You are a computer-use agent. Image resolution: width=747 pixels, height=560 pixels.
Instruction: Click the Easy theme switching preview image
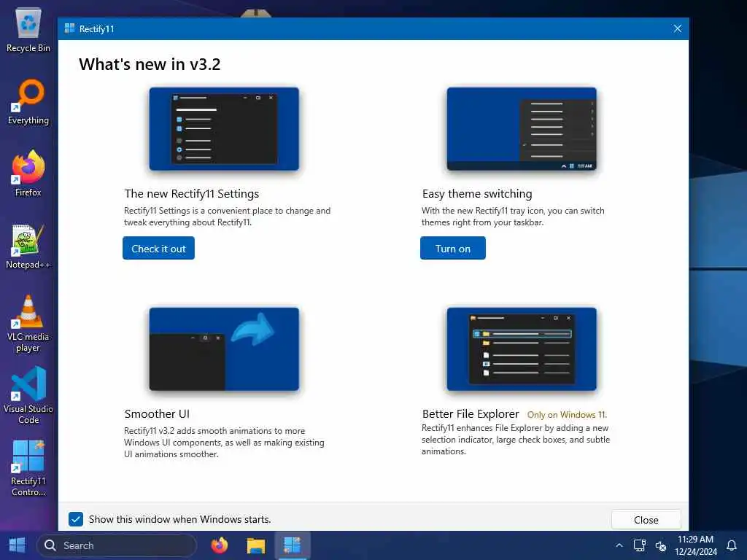pyautogui.click(x=522, y=128)
